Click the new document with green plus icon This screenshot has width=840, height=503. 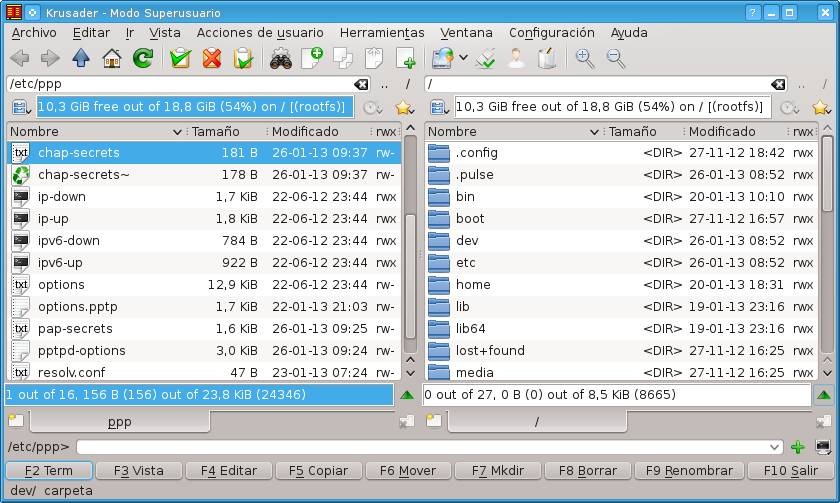312,58
